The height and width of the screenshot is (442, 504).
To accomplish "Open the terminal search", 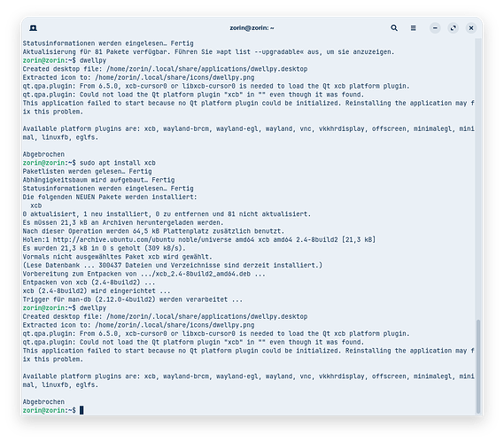I will [x=394, y=28].
